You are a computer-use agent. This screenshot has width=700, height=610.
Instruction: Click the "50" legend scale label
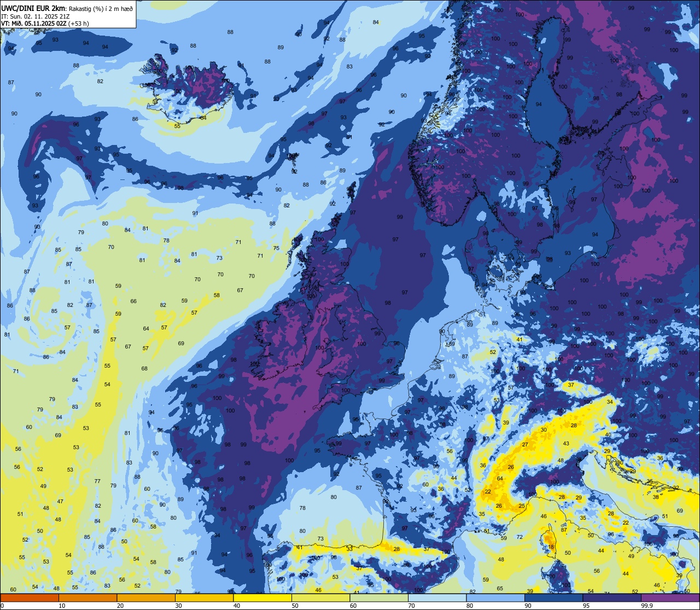coord(295,606)
